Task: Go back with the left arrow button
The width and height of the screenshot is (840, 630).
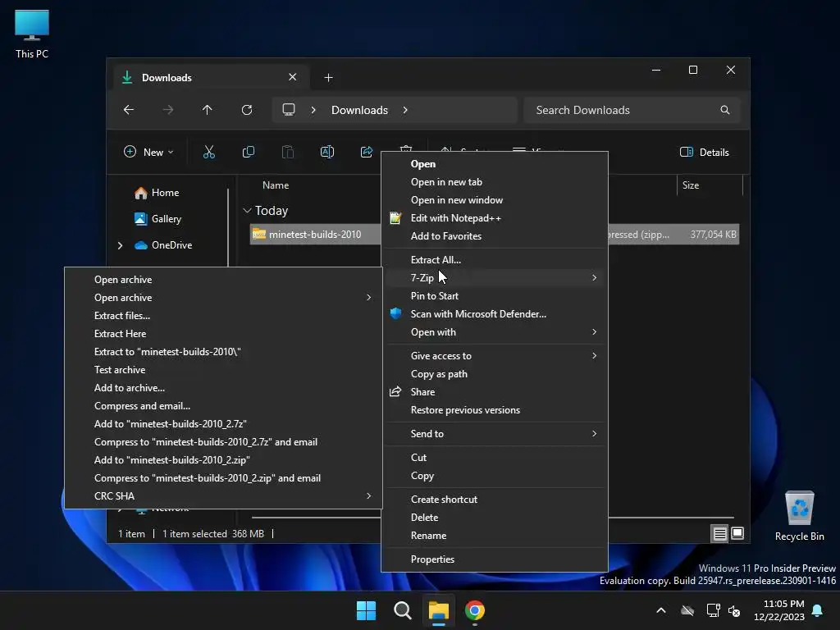Action: tap(129, 110)
